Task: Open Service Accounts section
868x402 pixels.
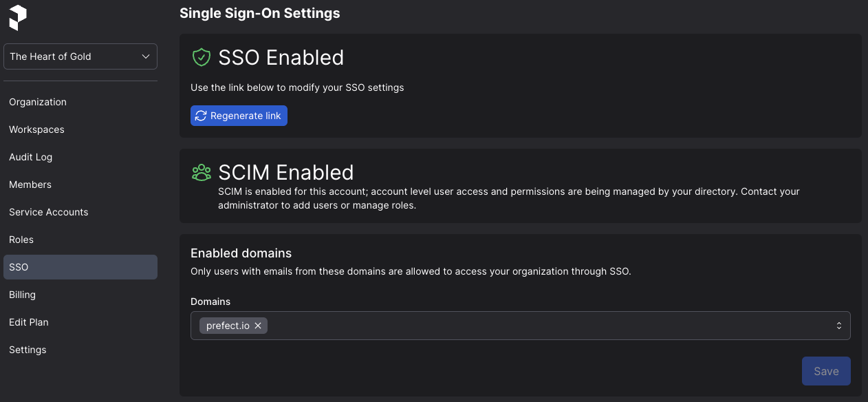Action: click(x=80, y=212)
